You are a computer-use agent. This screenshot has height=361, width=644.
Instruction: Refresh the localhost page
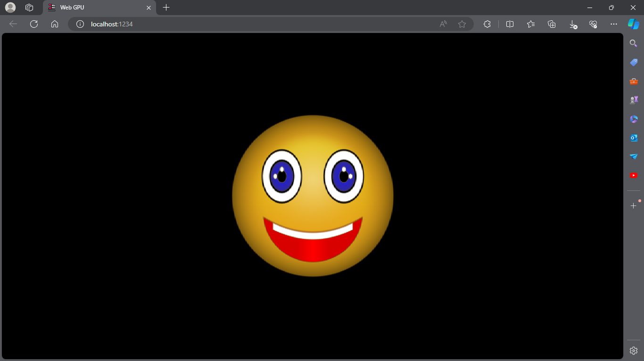[x=33, y=24]
